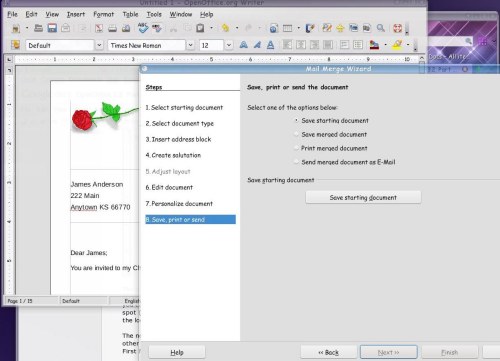
Task: Expand the Paste dropdown arrow
Action: (x=211, y=28)
